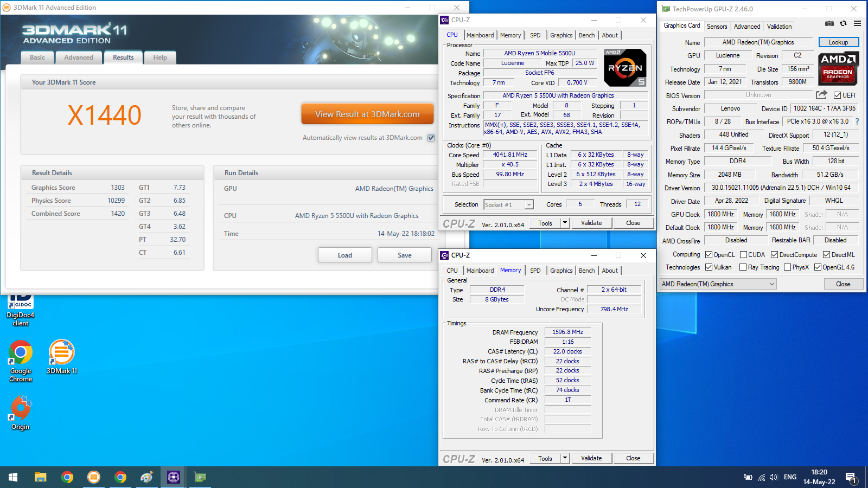868x488 pixels.
Task: Open Bench tab in upper CPU-Z
Action: click(586, 35)
